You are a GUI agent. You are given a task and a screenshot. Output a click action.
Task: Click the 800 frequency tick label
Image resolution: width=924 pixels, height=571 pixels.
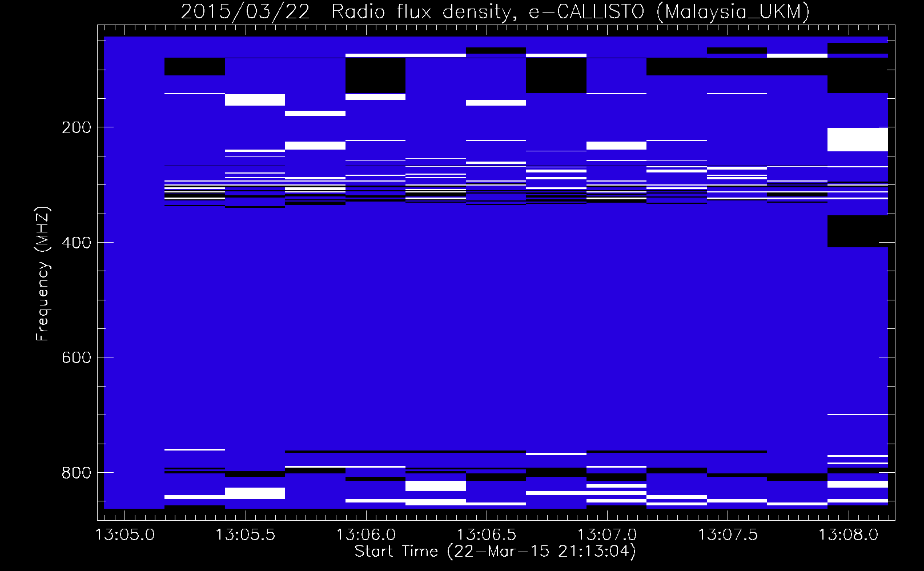(x=77, y=473)
